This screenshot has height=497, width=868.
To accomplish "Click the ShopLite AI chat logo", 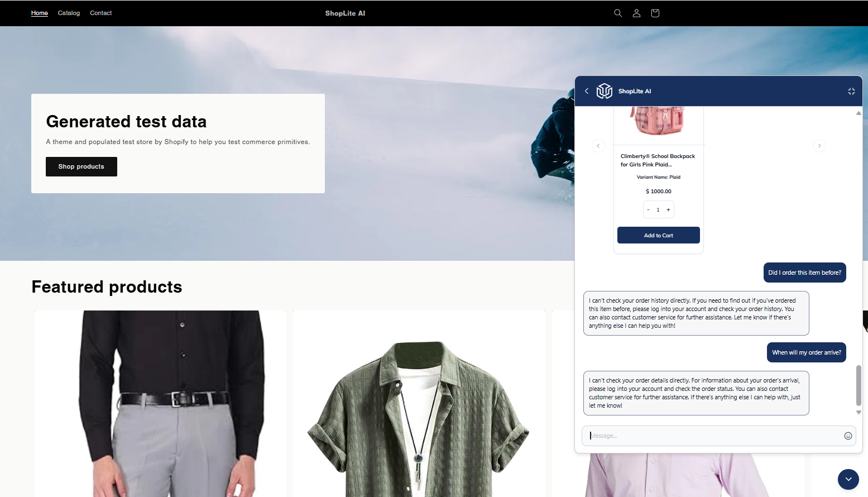I will (605, 91).
